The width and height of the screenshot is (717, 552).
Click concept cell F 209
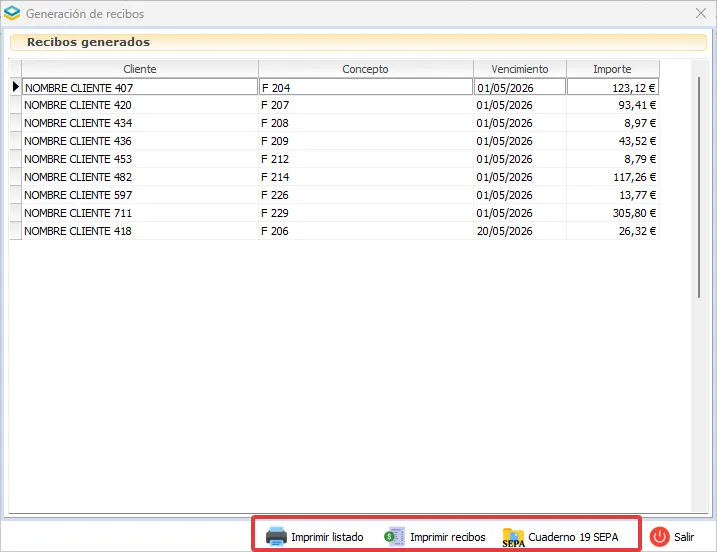click(366, 141)
